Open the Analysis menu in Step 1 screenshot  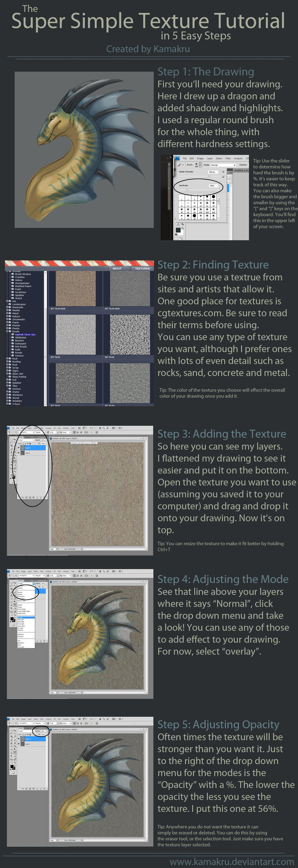click(x=238, y=159)
